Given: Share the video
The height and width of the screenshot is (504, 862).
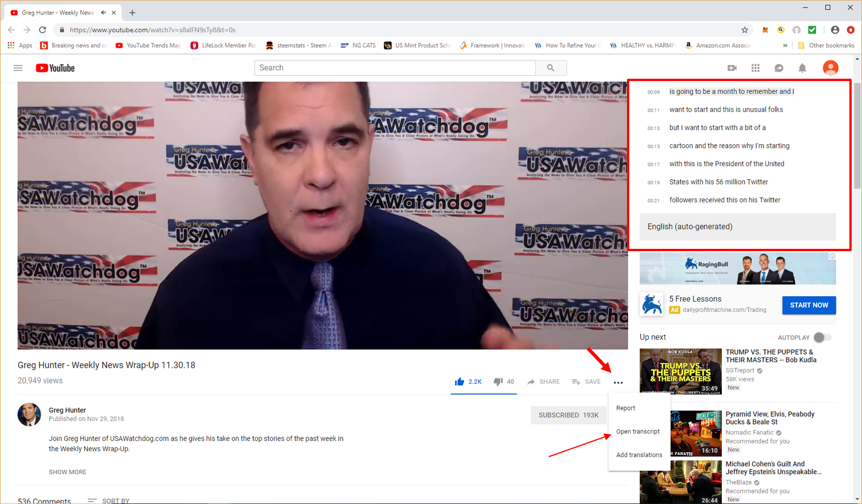Looking at the screenshot, I should tap(543, 382).
